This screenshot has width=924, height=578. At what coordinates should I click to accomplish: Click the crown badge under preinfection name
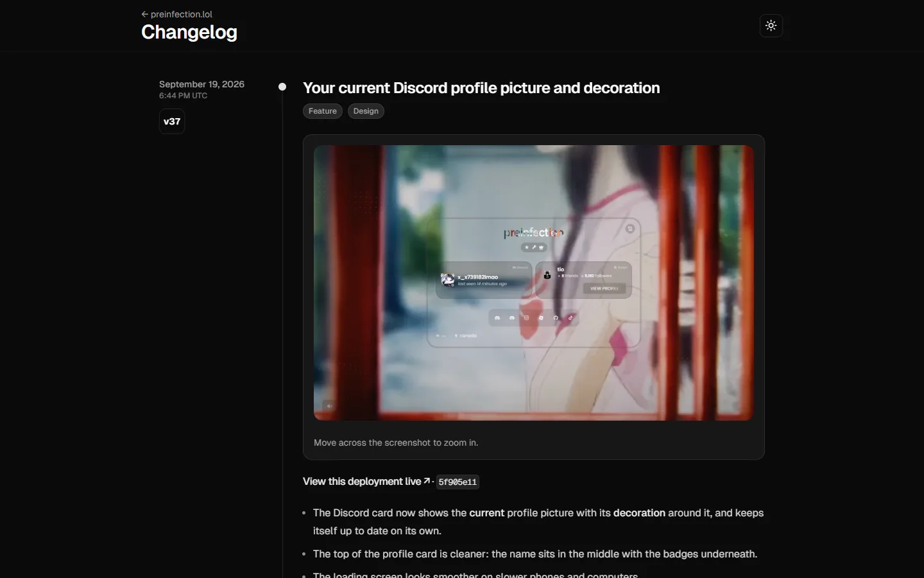[x=541, y=247]
